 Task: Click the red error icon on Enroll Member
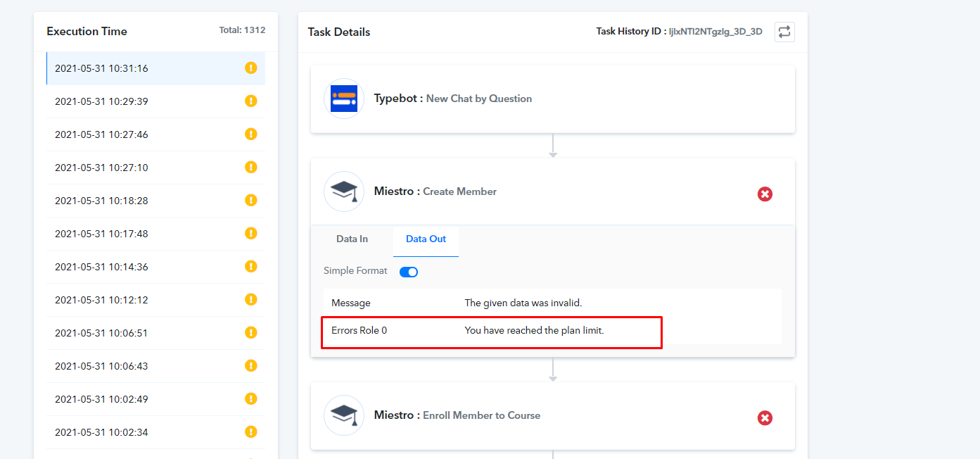(765, 418)
